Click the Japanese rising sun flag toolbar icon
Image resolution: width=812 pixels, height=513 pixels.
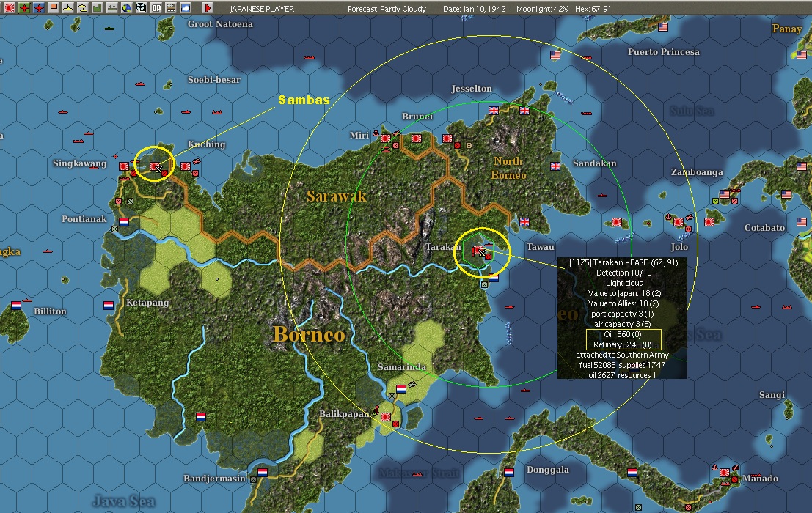[x=10, y=8]
